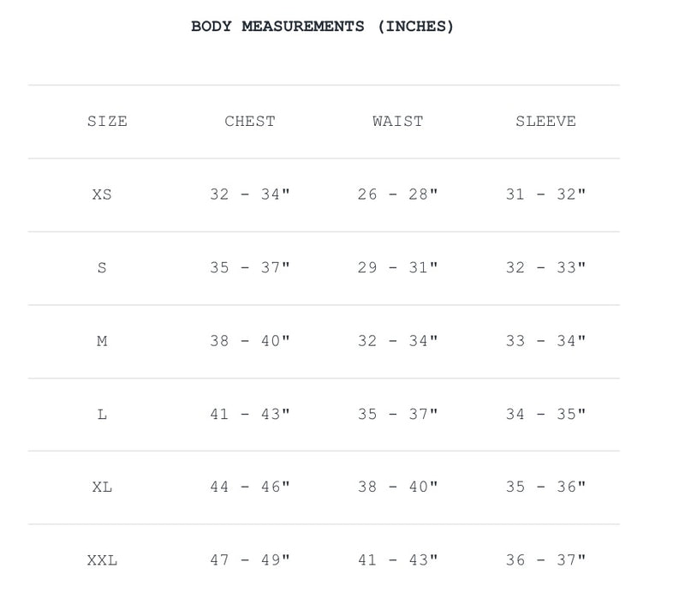685x616 pixels.
Task: Select the S size row label
Action: tap(102, 267)
